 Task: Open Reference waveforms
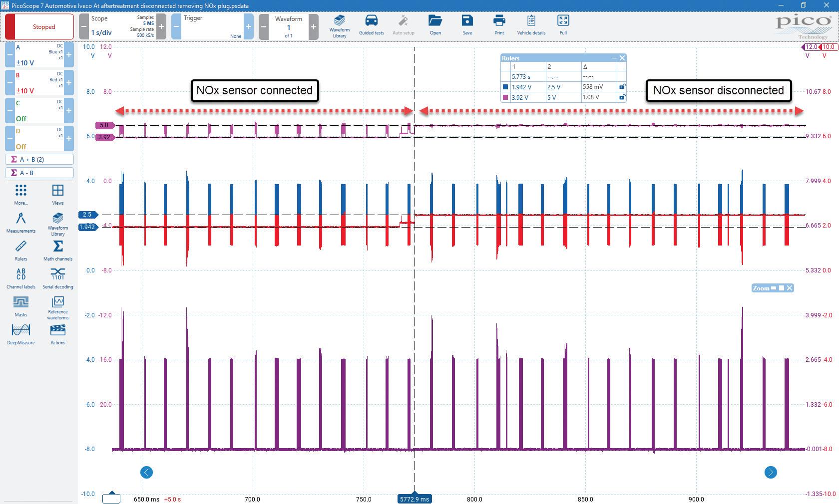point(58,308)
